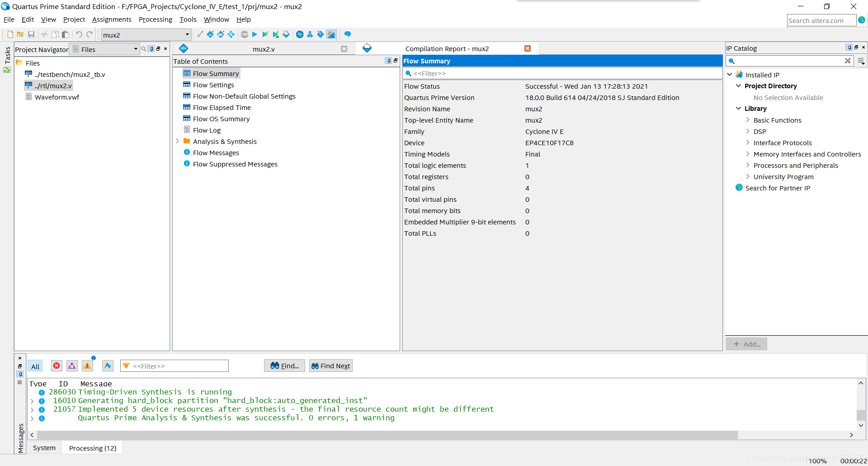Click the messages horizontal scrollbar
The width and height of the screenshot is (868, 466).
pyautogui.click(x=387, y=435)
